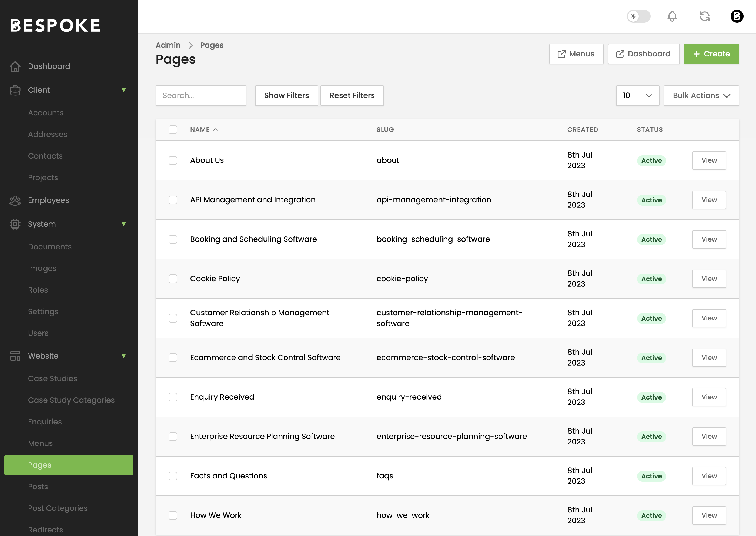The width and height of the screenshot is (756, 536).
Task: Click the Bespoke logo
Action: (x=55, y=25)
